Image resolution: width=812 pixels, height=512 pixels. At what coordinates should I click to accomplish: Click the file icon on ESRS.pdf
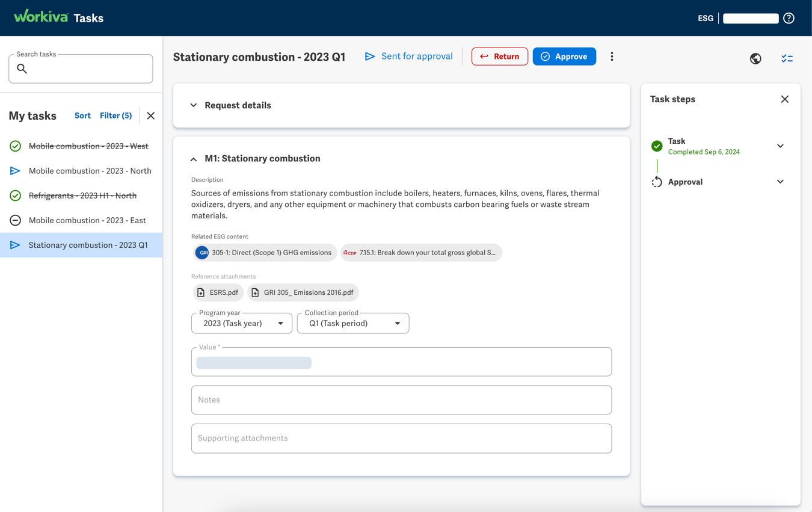point(201,292)
